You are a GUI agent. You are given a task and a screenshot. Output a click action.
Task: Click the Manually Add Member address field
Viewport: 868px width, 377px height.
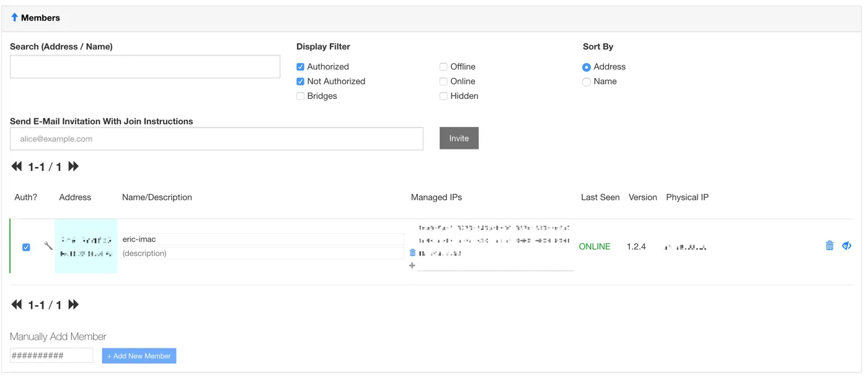(51, 355)
